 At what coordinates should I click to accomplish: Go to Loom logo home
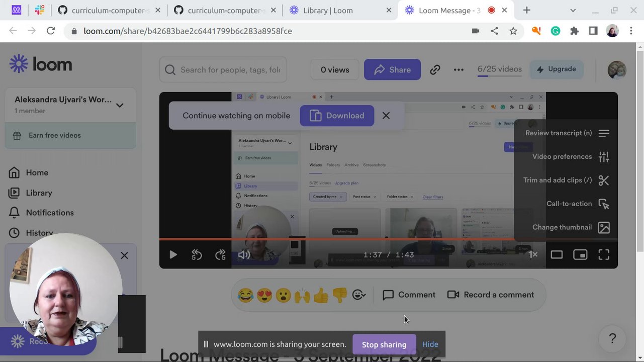click(x=41, y=64)
